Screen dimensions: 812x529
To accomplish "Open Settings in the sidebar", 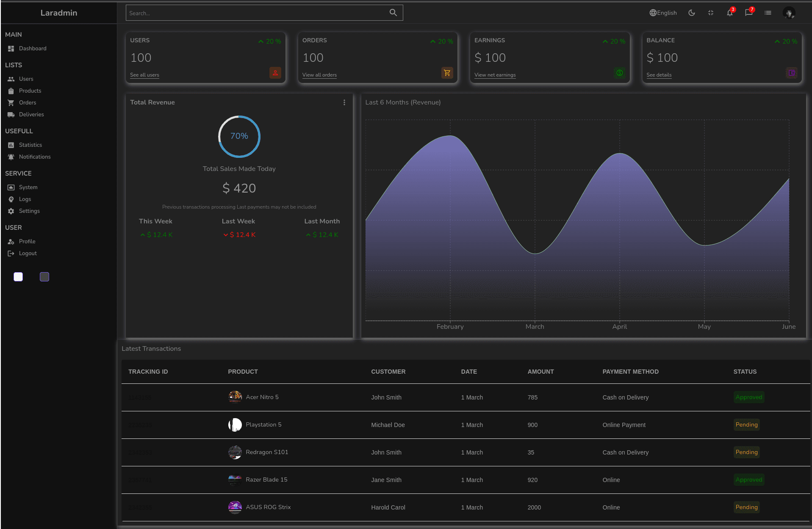I will click(x=29, y=211).
